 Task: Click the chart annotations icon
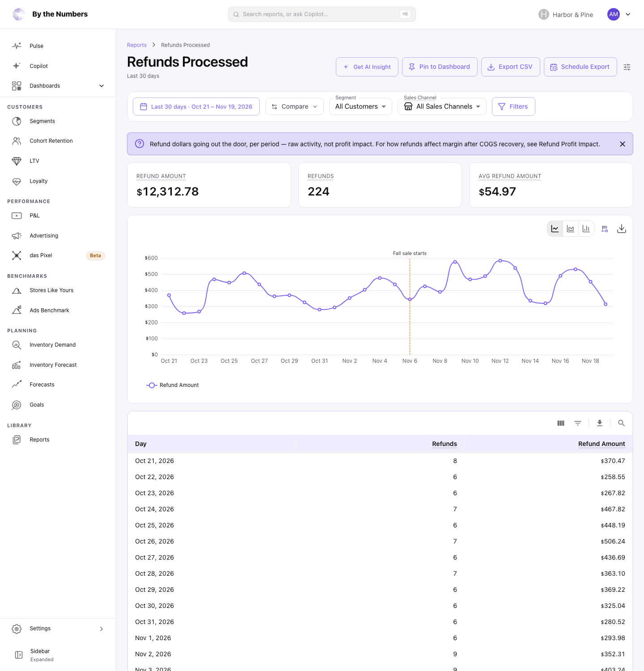pyautogui.click(x=605, y=229)
